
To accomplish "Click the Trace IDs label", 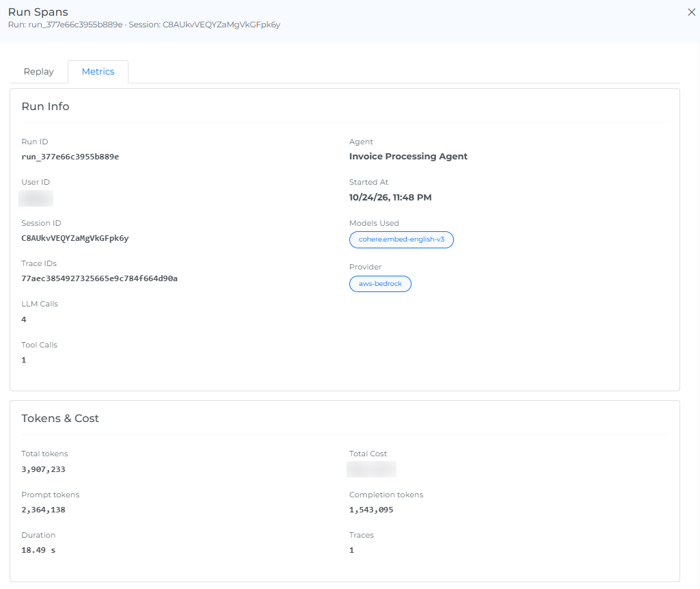I will point(39,263).
